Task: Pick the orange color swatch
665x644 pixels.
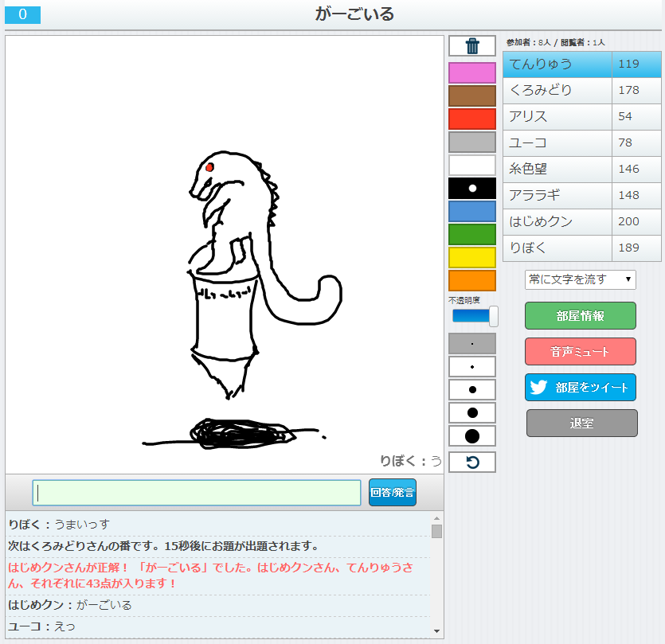Action: tap(472, 281)
